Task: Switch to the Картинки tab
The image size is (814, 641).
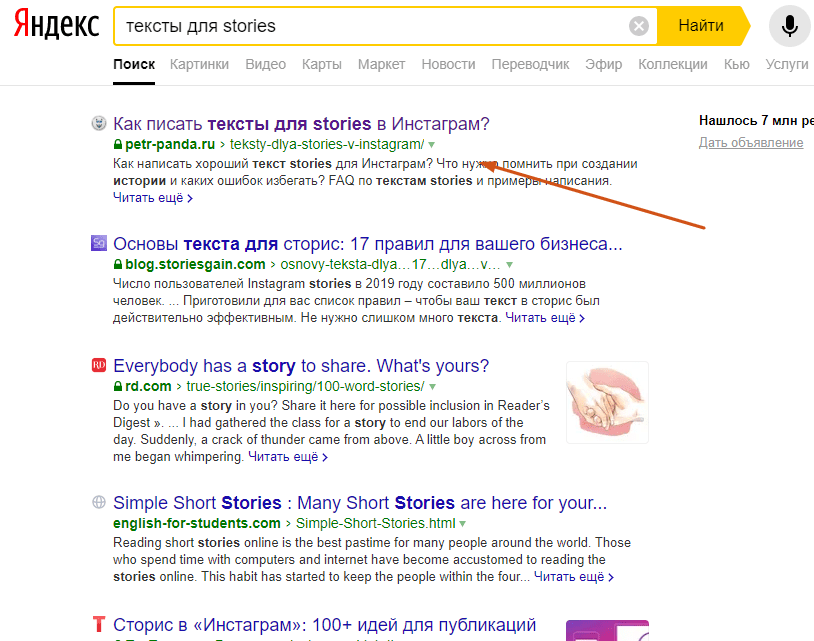Action: coord(199,64)
